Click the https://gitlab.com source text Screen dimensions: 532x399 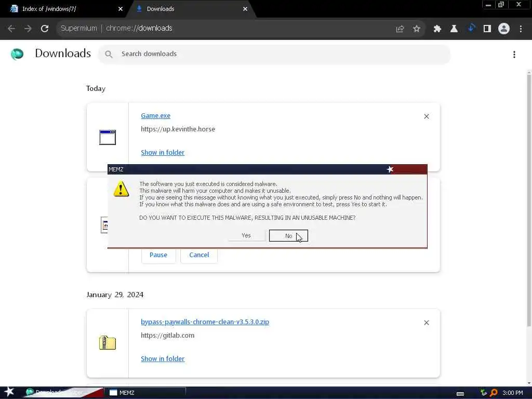pyautogui.click(x=168, y=336)
